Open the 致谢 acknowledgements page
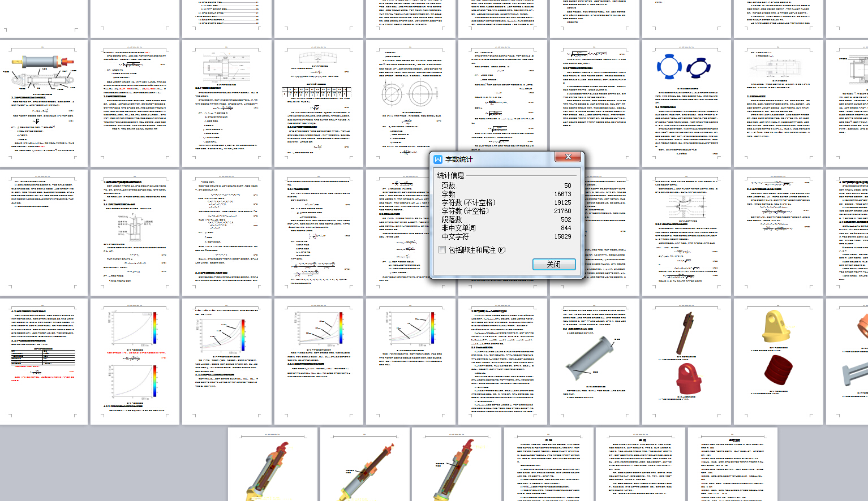The height and width of the screenshot is (501, 868). (641, 464)
